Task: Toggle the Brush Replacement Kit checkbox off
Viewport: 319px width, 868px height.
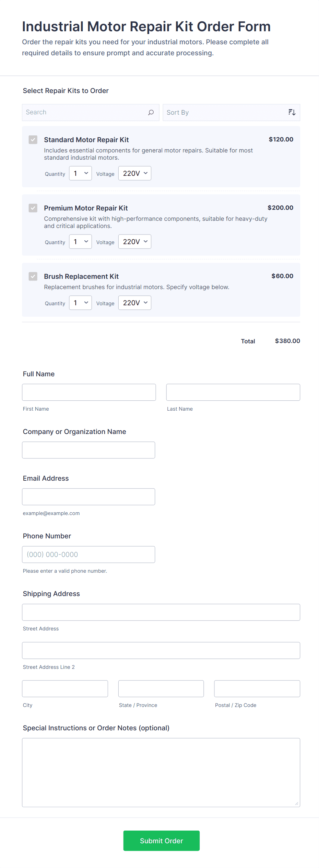Action: pyautogui.click(x=33, y=276)
